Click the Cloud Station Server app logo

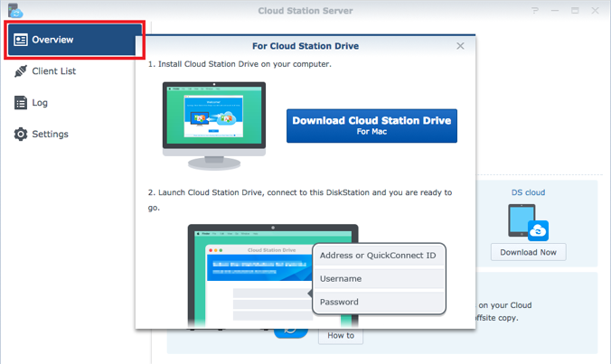[x=15, y=11]
